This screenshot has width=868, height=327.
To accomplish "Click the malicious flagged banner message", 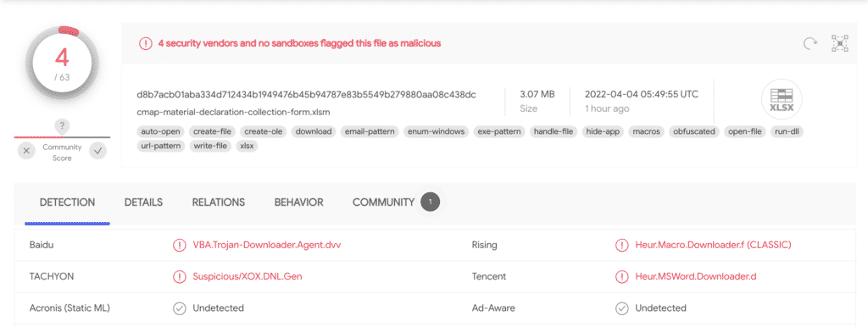I will click(x=299, y=43).
